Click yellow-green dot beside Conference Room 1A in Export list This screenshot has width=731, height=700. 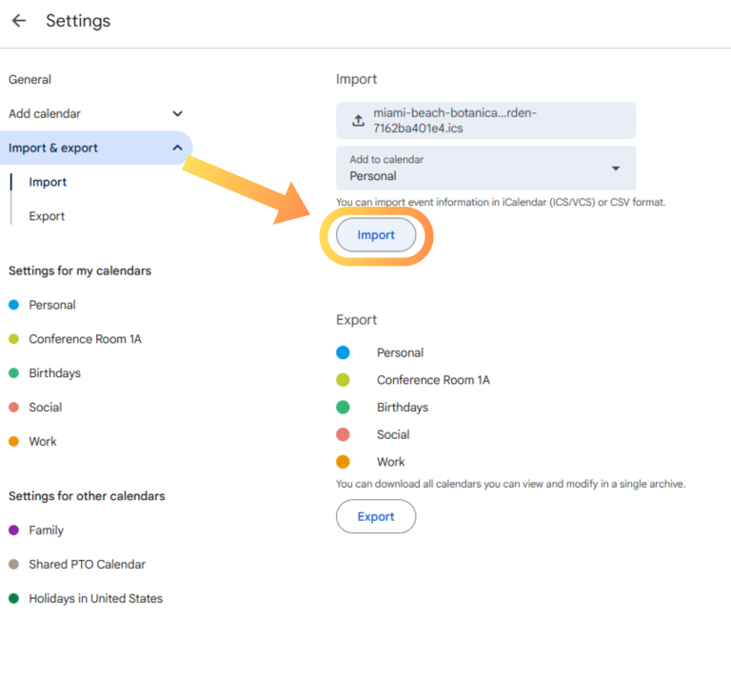tap(343, 380)
